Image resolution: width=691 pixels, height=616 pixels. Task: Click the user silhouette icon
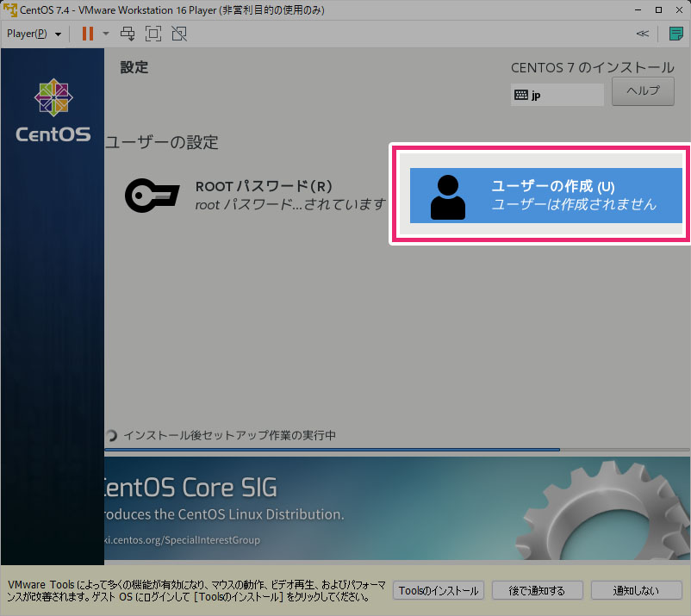click(448, 197)
